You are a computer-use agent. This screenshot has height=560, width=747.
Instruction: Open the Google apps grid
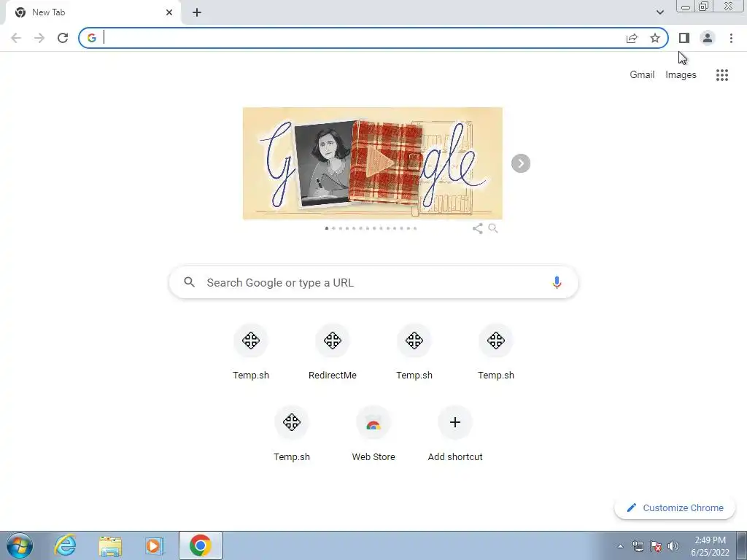[x=721, y=75]
